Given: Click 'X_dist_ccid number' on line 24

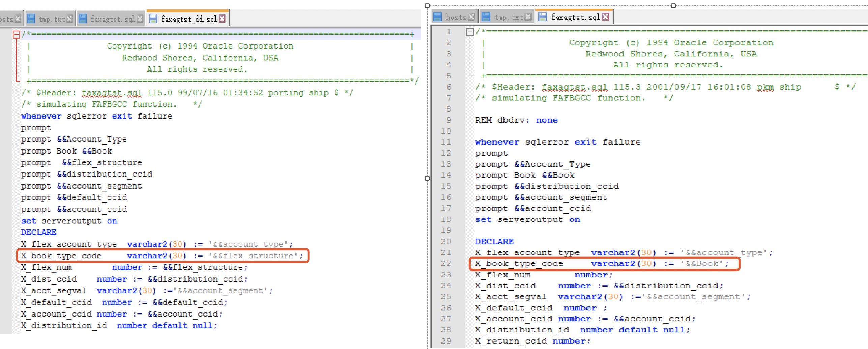Looking at the screenshot, I should tap(599, 286).
